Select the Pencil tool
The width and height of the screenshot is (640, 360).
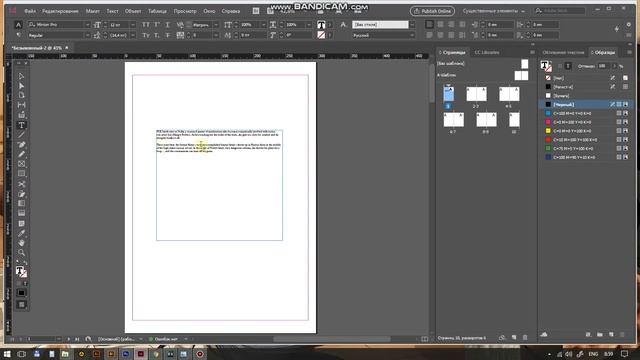pyautogui.click(x=21, y=154)
